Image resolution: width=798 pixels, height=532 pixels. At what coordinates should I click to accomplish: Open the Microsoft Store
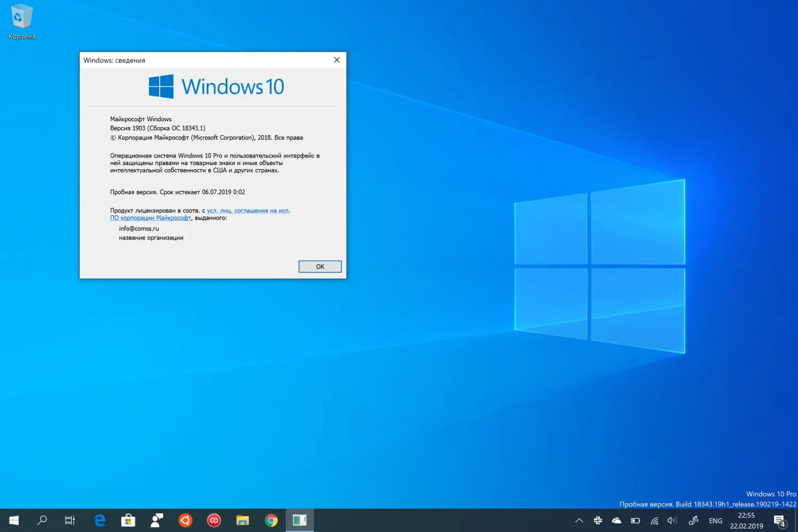coord(128,520)
